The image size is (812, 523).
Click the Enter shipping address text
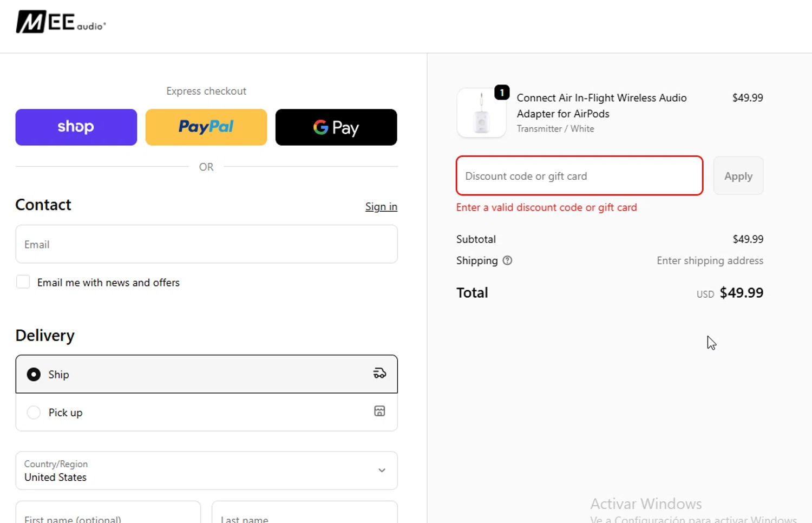710,260
